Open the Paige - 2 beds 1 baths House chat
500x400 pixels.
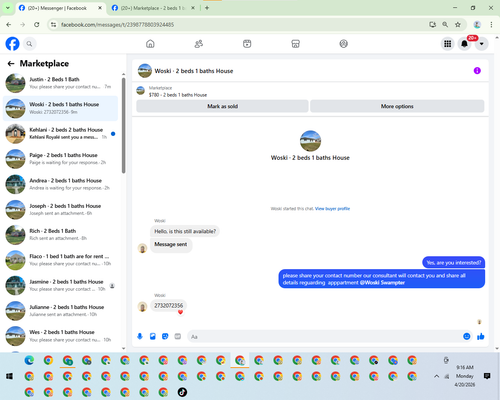[61, 159]
